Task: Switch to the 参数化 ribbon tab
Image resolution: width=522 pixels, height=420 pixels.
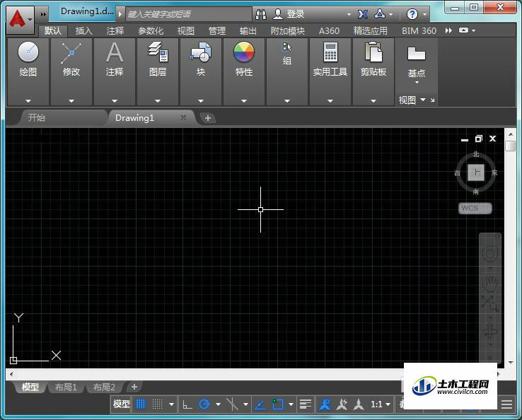Action: (151, 31)
